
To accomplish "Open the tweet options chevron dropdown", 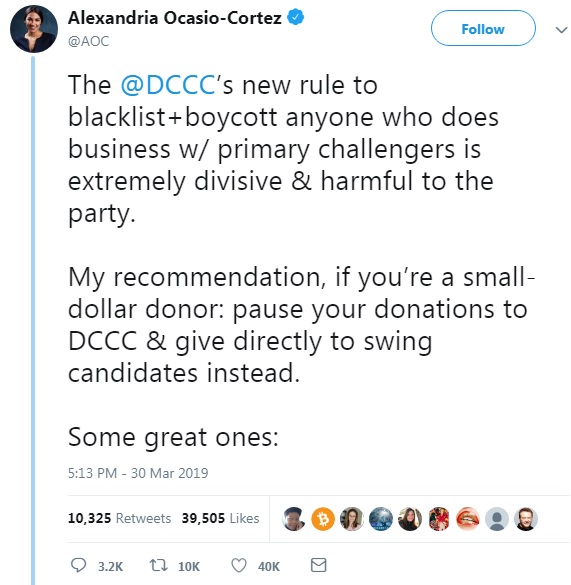I will (x=561, y=29).
